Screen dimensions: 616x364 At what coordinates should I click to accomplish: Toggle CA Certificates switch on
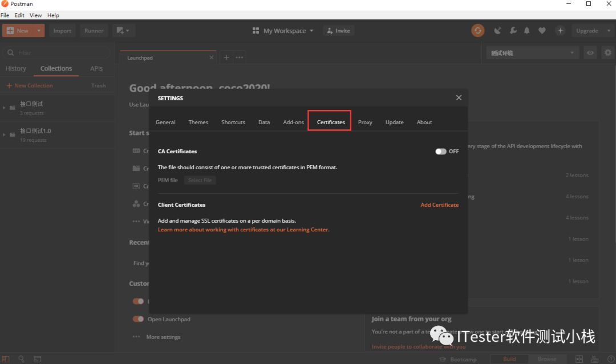tap(440, 152)
